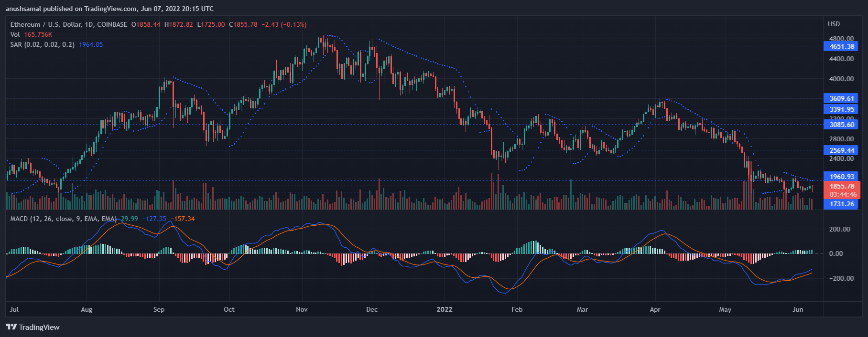Viewport: 868px width, 337px height.
Task: Click the MACD 200.00 axis tick
Action: (840, 229)
